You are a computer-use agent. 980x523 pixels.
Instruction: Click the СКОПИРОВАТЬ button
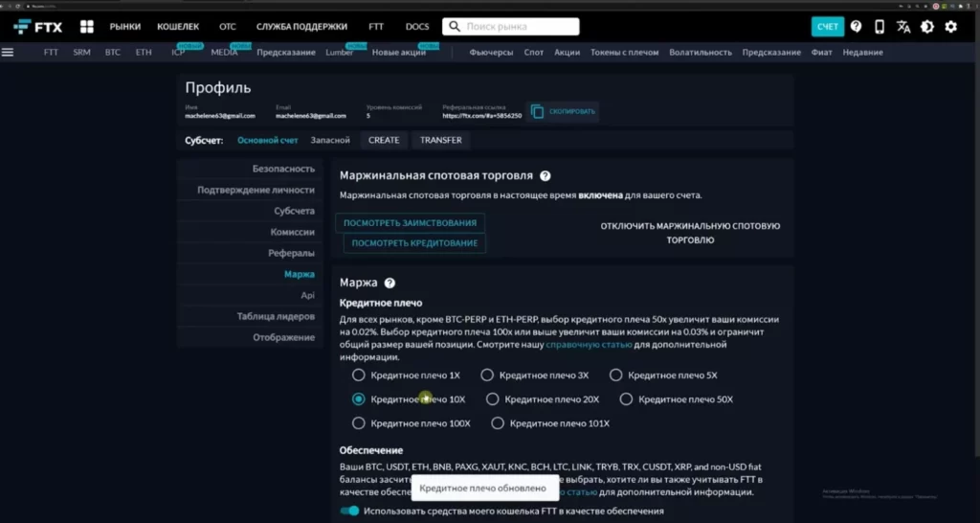point(563,111)
